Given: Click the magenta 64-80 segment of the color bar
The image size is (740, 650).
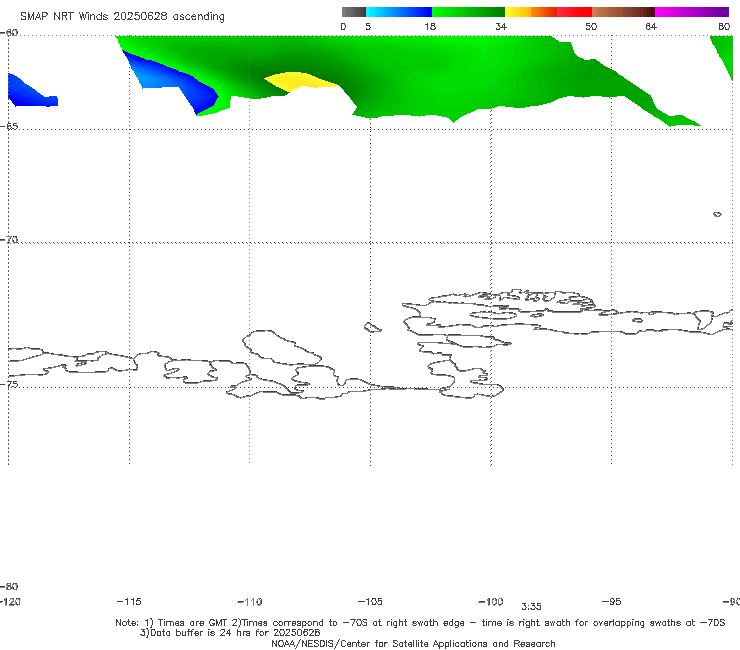Looking at the screenshot, I should (x=691, y=12).
